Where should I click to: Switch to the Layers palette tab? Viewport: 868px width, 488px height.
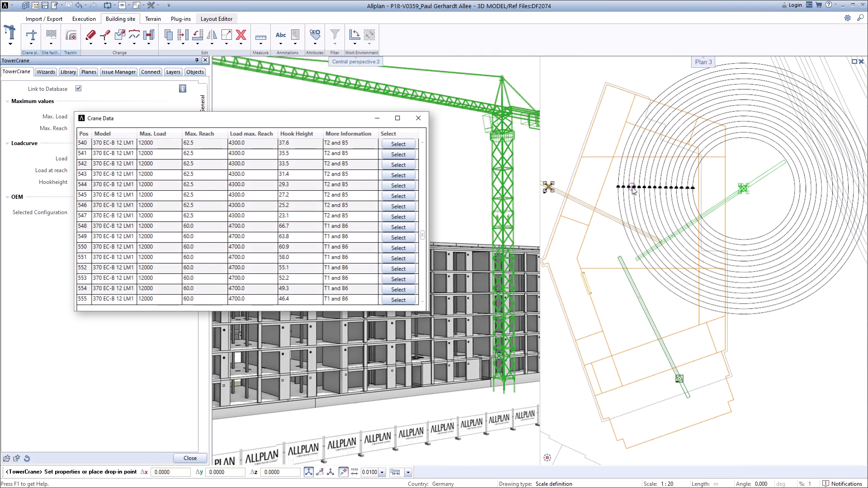click(x=173, y=72)
